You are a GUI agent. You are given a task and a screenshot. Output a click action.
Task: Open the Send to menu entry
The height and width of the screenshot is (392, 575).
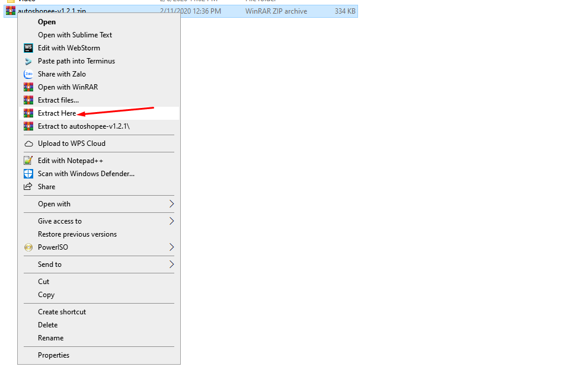tap(99, 264)
